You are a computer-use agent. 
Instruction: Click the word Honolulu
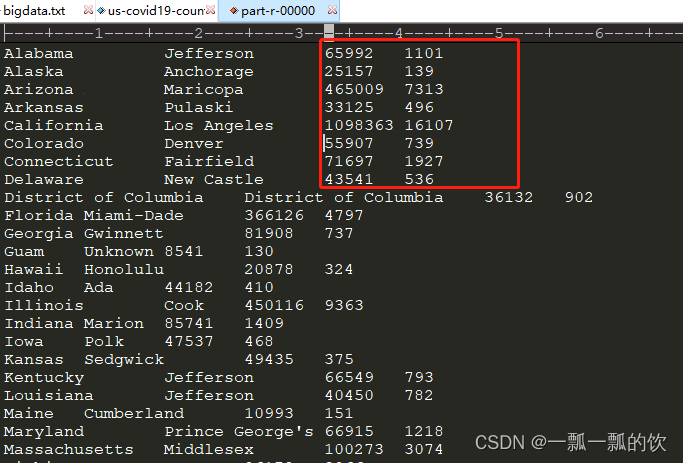[124, 269]
